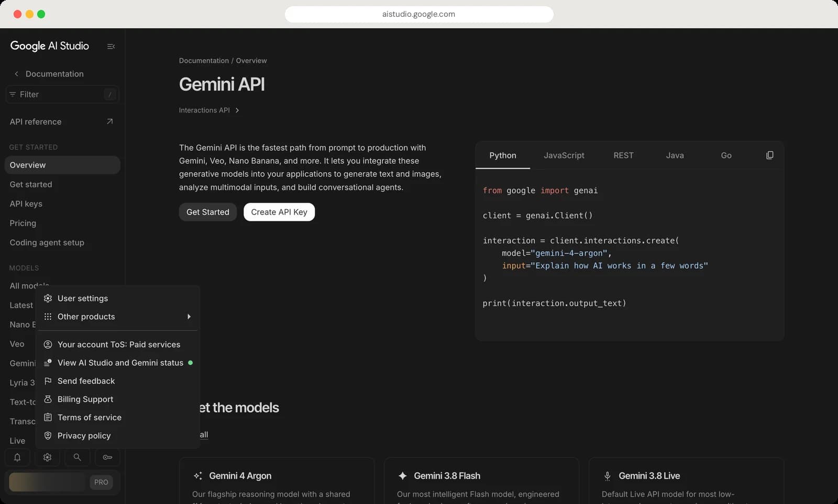838x504 pixels.
Task: Click the Get Started button
Action: (x=207, y=212)
